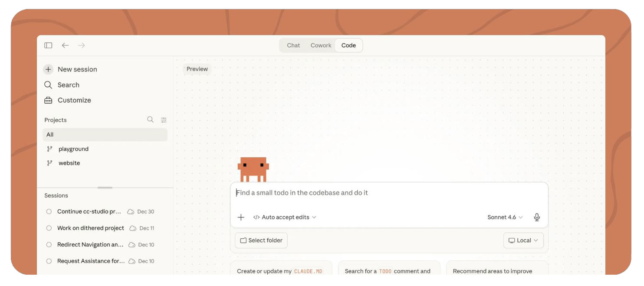Switch to the Chat tab

[293, 45]
